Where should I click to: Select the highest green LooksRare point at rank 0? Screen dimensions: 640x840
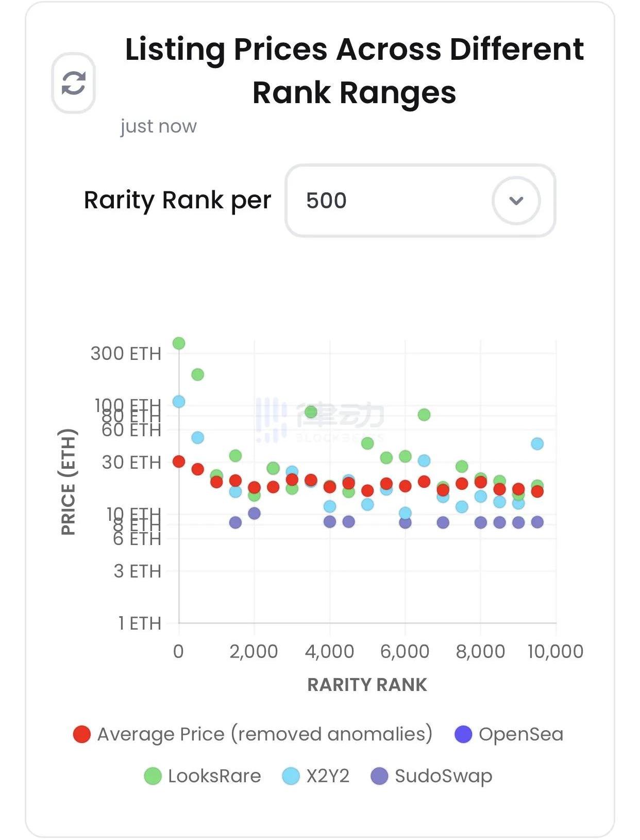click(179, 343)
